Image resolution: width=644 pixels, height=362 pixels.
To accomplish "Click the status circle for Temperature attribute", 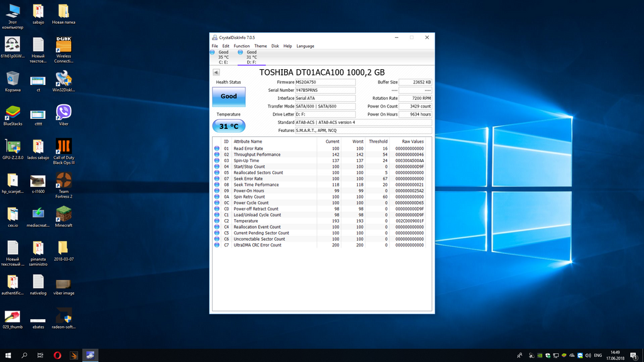I will tap(217, 221).
